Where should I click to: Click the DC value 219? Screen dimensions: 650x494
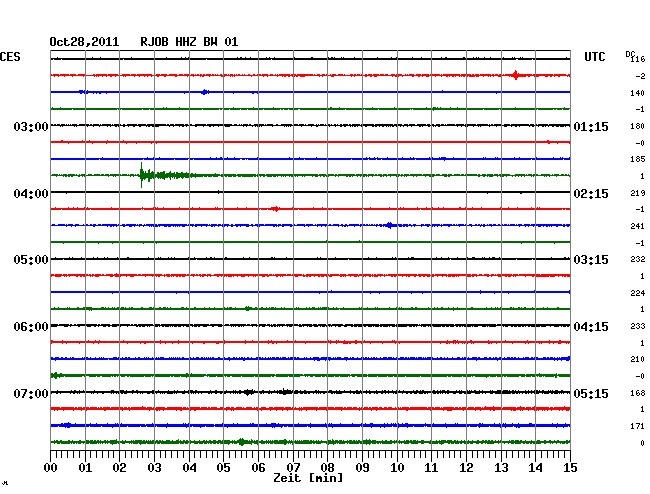tap(637, 193)
